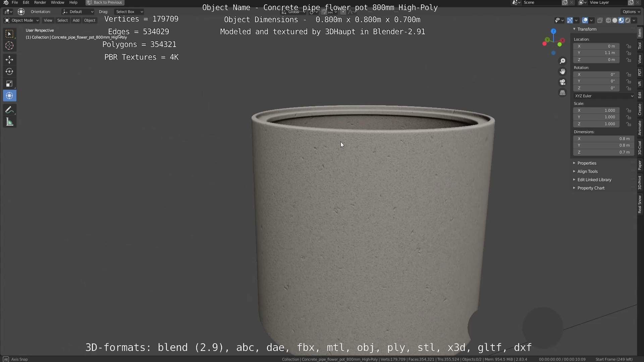
Task: Open the Options dropdown
Action: pyautogui.click(x=631, y=12)
